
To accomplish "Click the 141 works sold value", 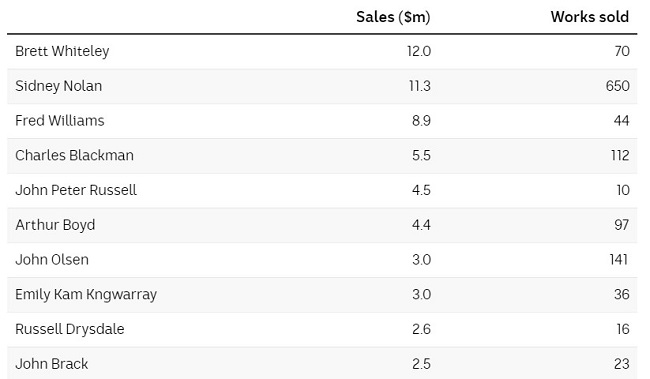I will pos(618,260).
